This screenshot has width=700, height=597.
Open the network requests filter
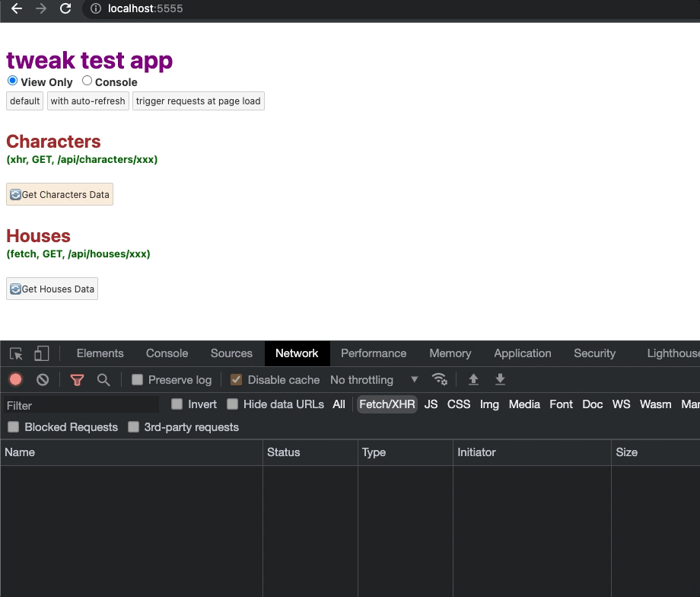(76, 379)
